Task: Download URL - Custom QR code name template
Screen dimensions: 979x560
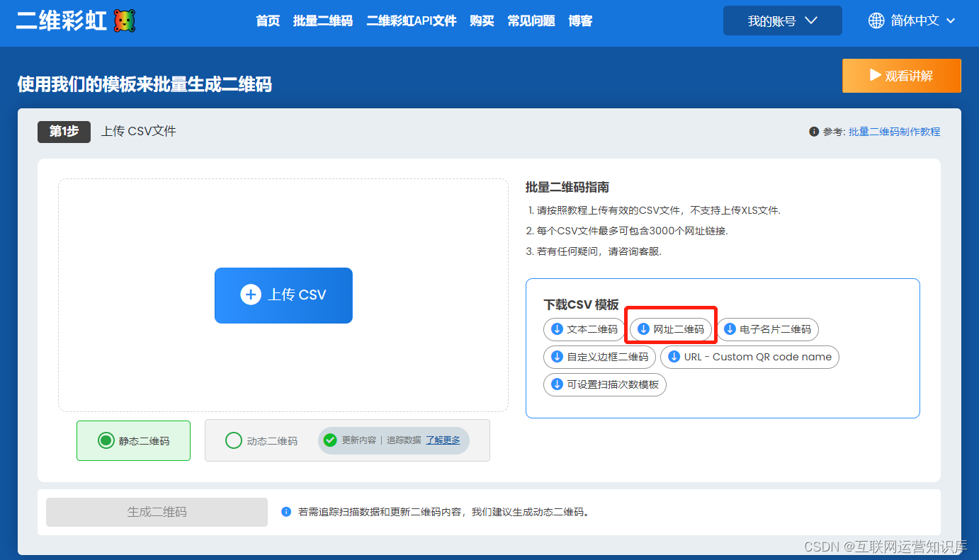Action: coord(749,357)
